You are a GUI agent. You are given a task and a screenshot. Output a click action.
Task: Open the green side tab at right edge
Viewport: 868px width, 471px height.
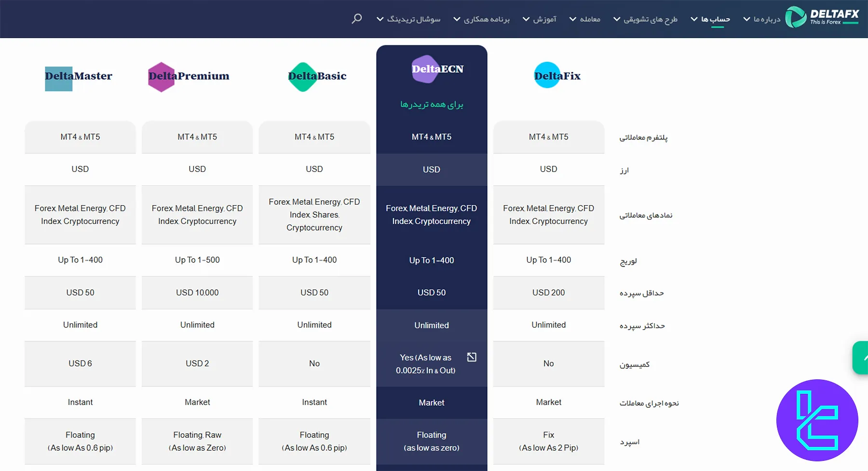coord(861,358)
